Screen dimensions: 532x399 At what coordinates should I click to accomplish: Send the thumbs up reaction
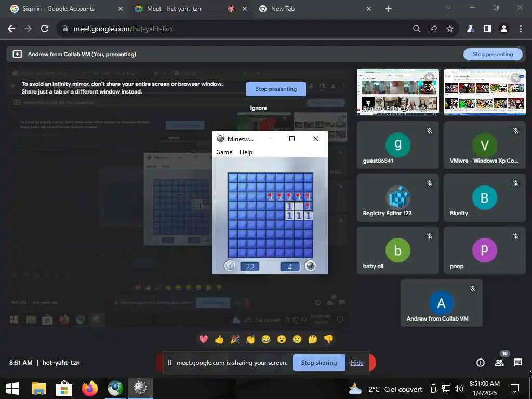coord(219,339)
